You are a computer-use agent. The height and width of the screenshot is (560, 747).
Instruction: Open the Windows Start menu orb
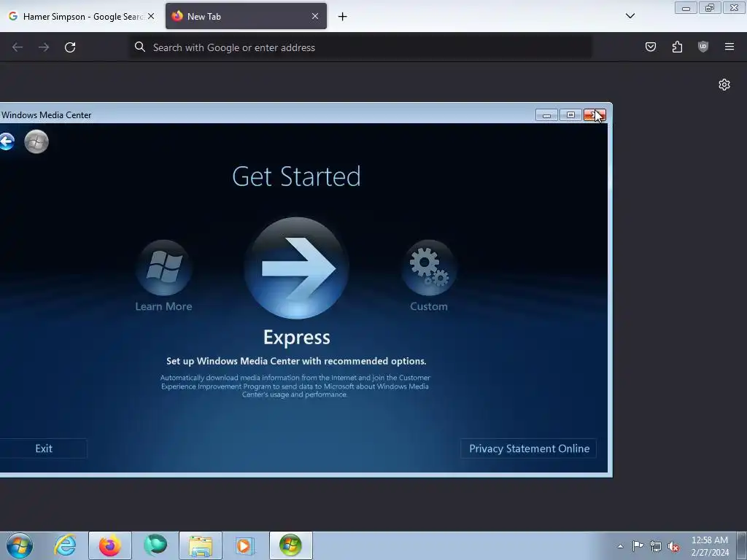click(20, 545)
